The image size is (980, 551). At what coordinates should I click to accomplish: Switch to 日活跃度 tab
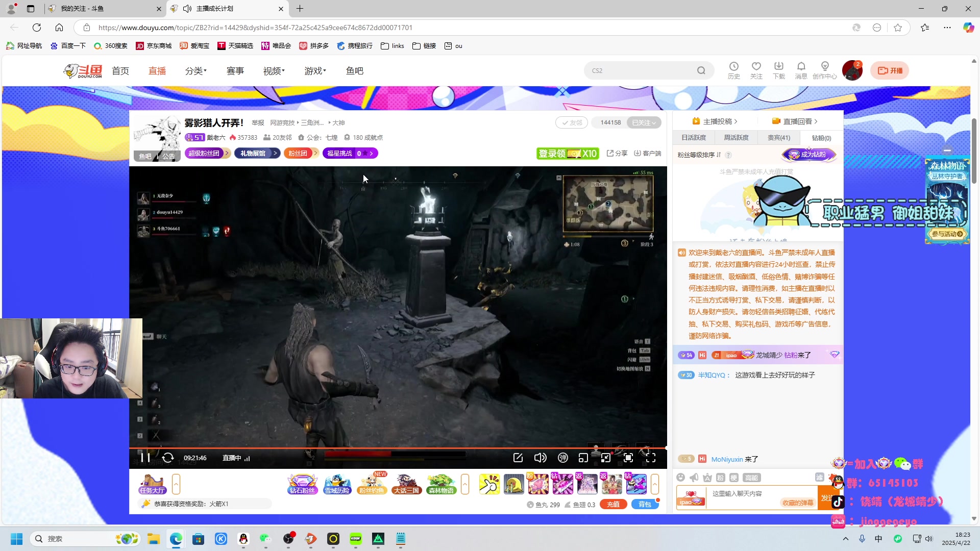click(x=694, y=138)
